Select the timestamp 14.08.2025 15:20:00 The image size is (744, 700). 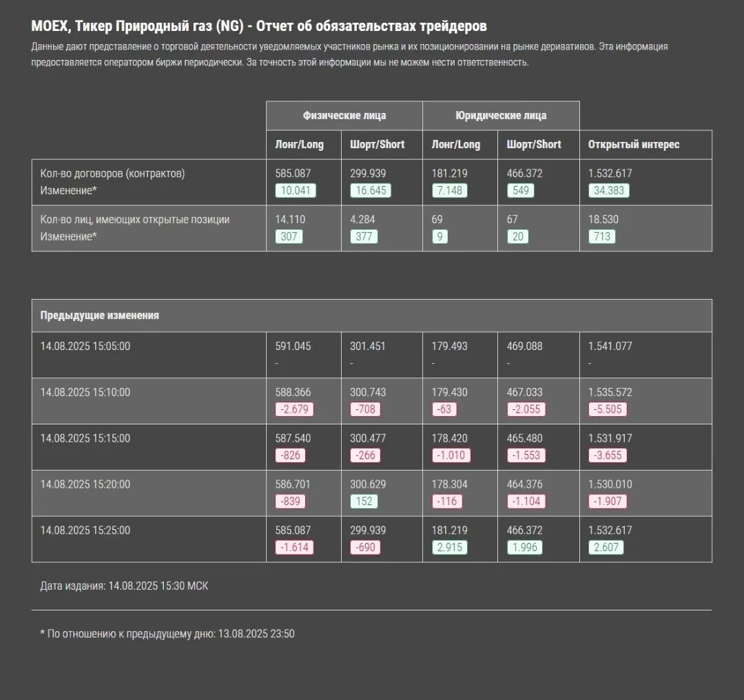[85, 484]
